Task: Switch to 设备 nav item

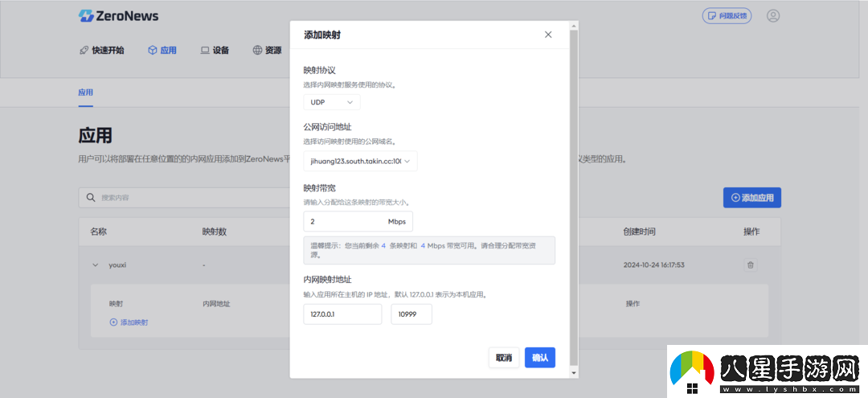Action: [x=215, y=50]
